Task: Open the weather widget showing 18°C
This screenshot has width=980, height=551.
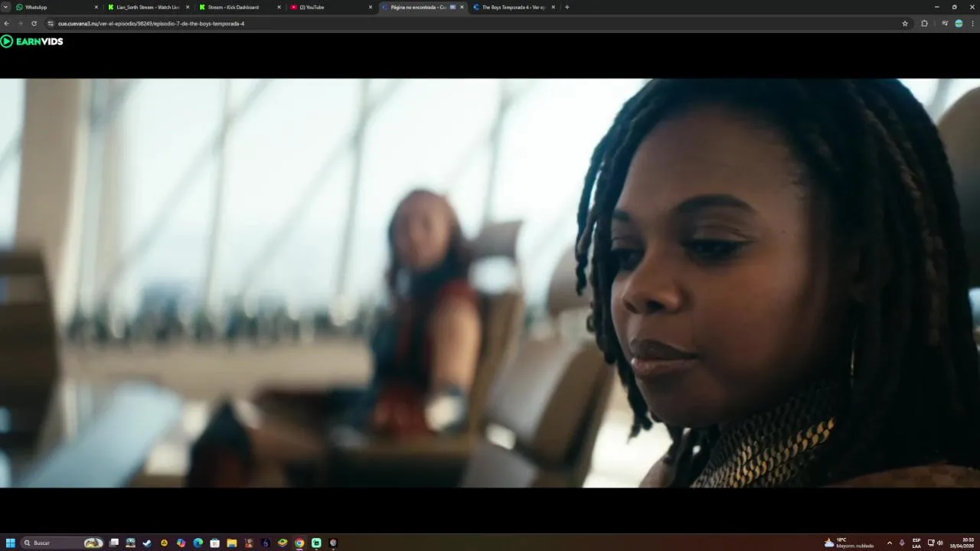Action: click(849, 543)
